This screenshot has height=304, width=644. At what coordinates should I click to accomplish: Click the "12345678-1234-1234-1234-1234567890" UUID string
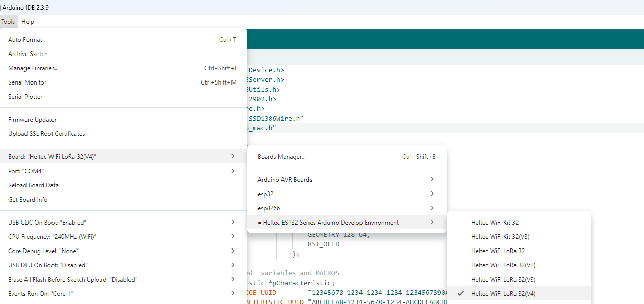[377, 293]
